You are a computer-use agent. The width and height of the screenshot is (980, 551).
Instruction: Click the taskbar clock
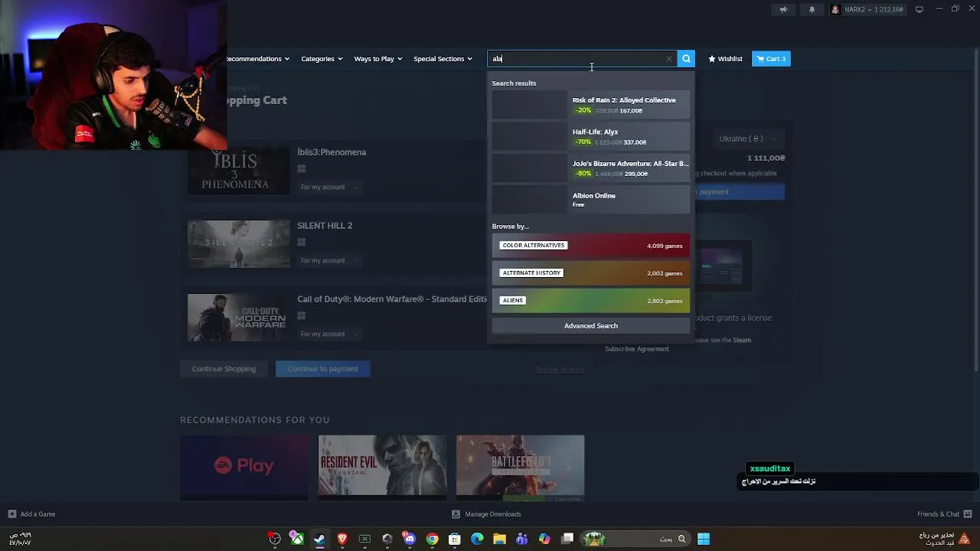(20, 539)
